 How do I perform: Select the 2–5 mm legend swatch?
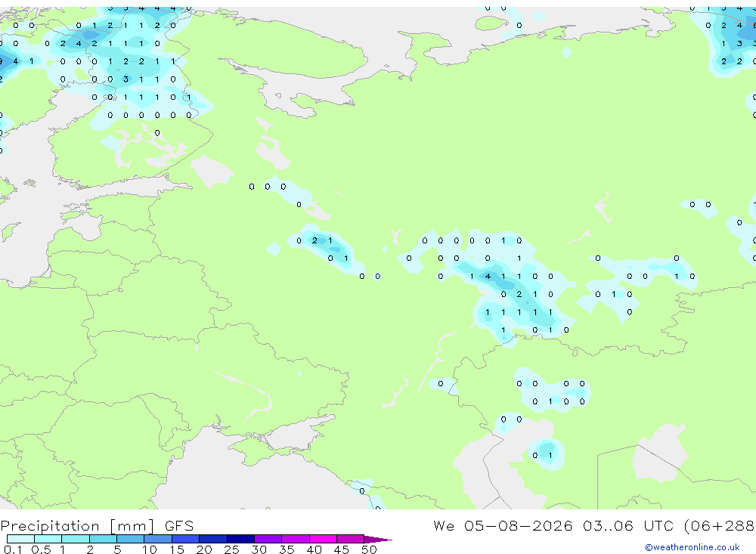[103, 539]
